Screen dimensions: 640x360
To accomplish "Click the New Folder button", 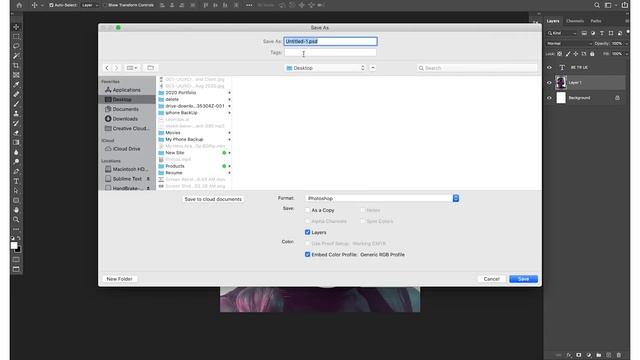I will click(119, 279).
